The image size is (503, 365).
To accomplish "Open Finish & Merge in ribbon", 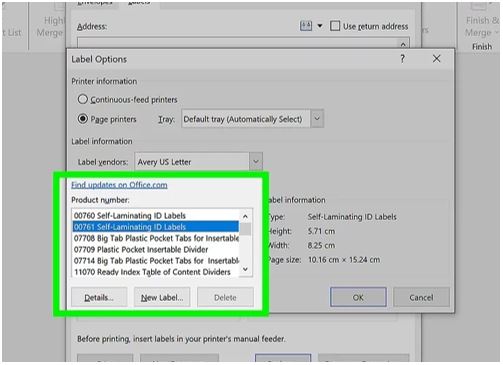I will 482,27.
